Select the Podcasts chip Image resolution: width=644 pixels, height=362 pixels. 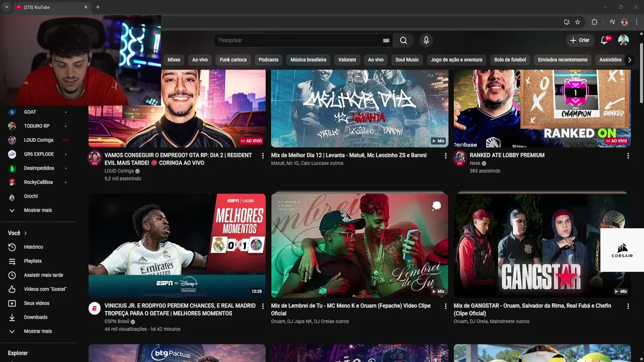pyautogui.click(x=268, y=60)
